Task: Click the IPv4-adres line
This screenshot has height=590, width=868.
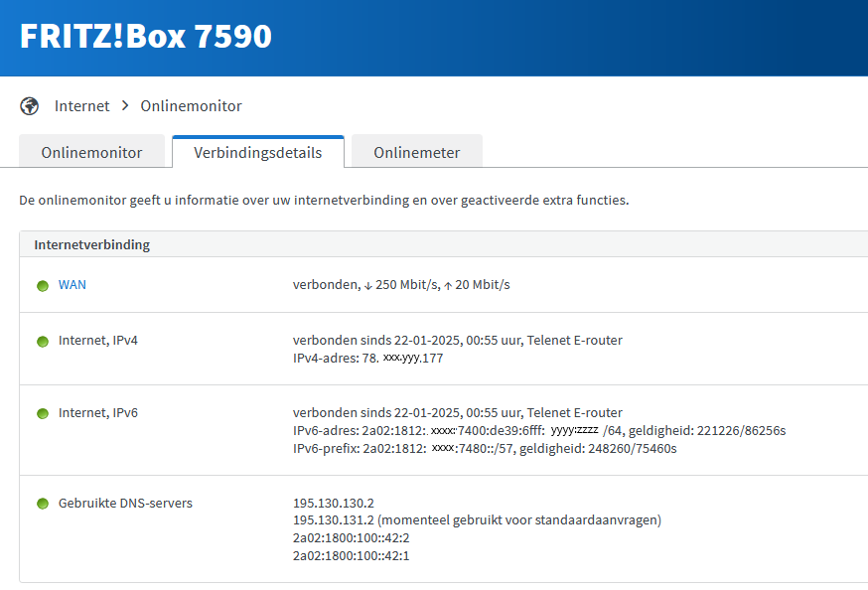Action: pos(367,359)
